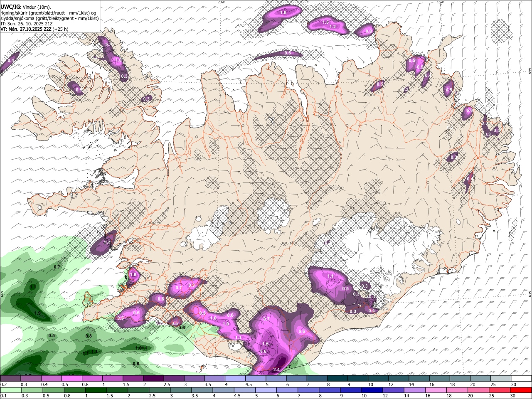Screen dimensions: 532x399
Task: Pick the lower legend green swatch at 0.5
Action: tap(53, 390)
